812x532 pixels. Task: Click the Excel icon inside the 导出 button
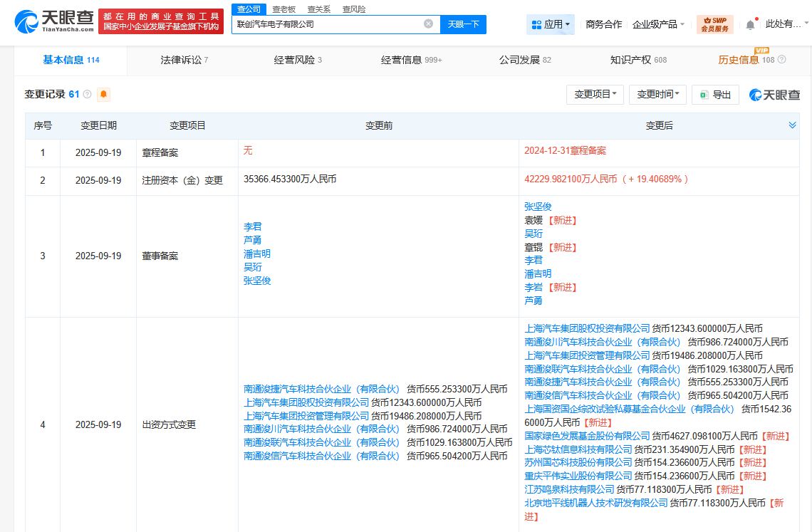(704, 94)
